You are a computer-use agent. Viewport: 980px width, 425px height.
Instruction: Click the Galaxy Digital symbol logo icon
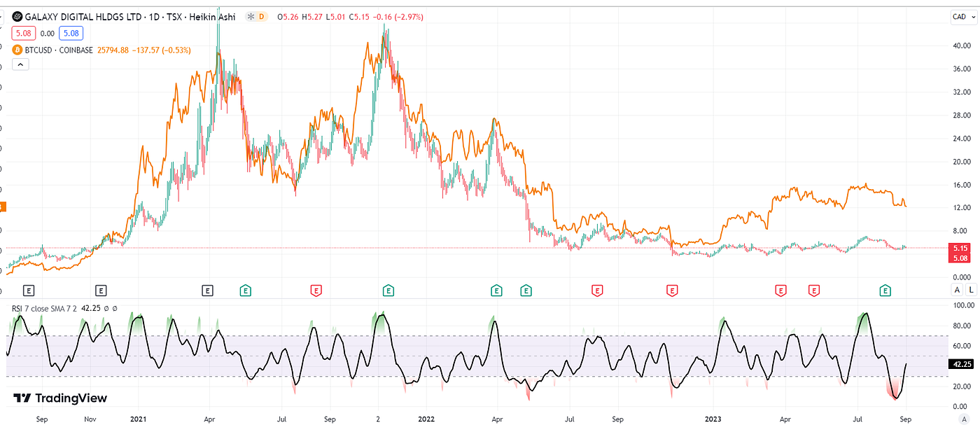[17, 16]
